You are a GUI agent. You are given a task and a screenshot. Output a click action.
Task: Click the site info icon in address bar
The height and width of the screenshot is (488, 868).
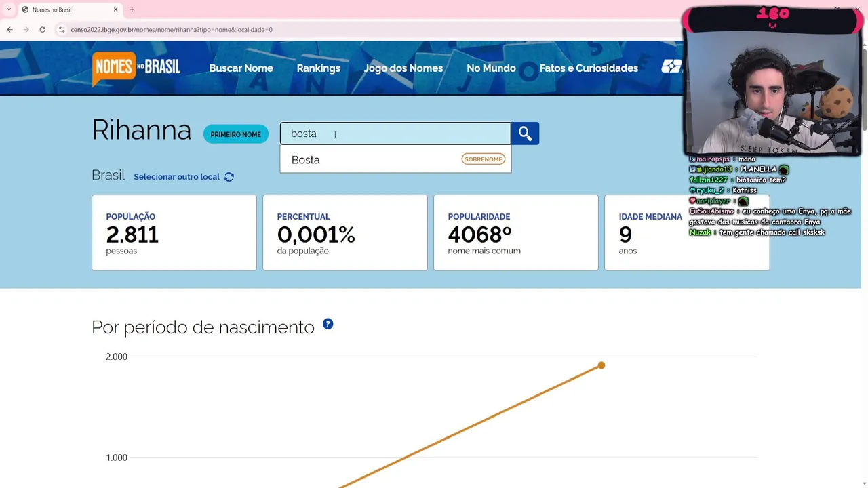[x=62, y=30]
